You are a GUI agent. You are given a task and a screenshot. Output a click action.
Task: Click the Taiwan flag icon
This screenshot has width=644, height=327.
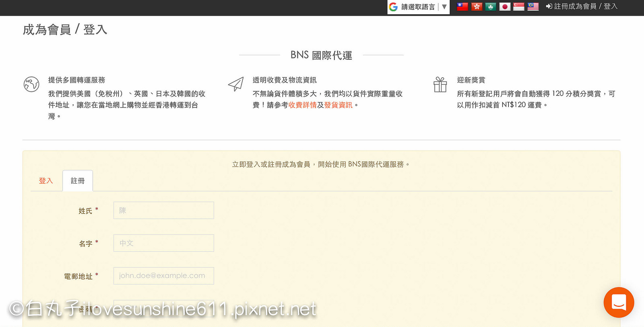pyautogui.click(x=462, y=6)
